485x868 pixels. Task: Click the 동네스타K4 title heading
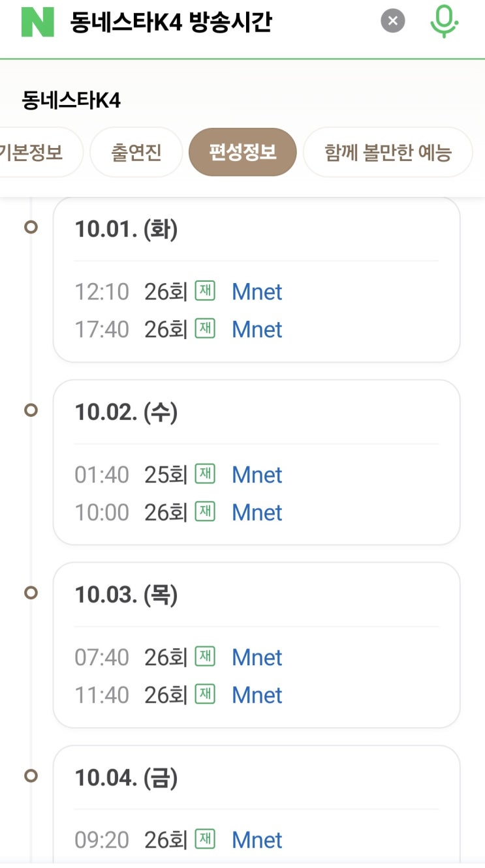[71, 100]
